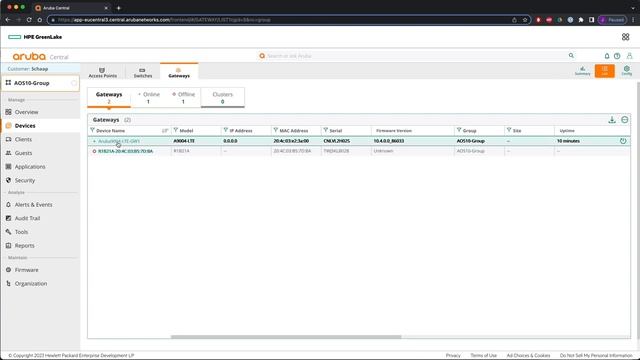
Task: Open Clients in sidebar
Action: pyautogui.click(x=23, y=139)
